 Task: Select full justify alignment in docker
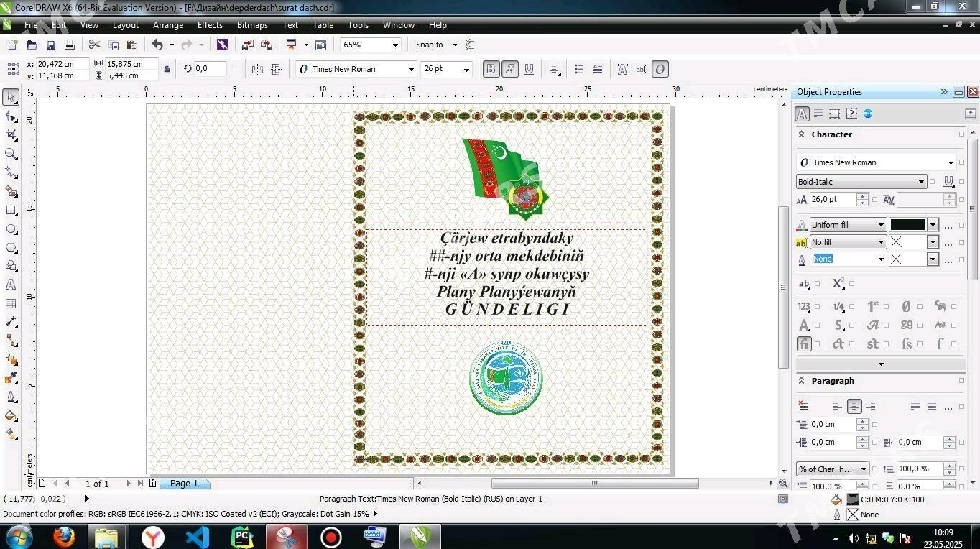[915, 406]
